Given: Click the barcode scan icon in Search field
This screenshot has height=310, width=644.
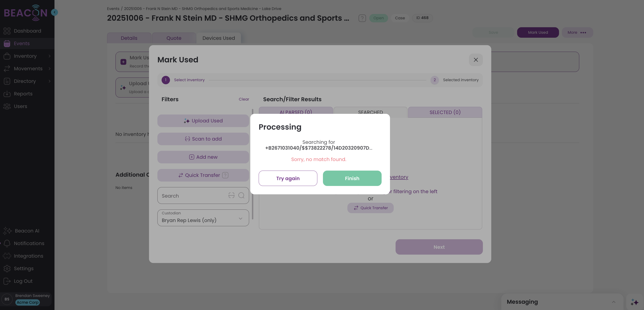Looking at the screenshot, I should tap(231, 195).
